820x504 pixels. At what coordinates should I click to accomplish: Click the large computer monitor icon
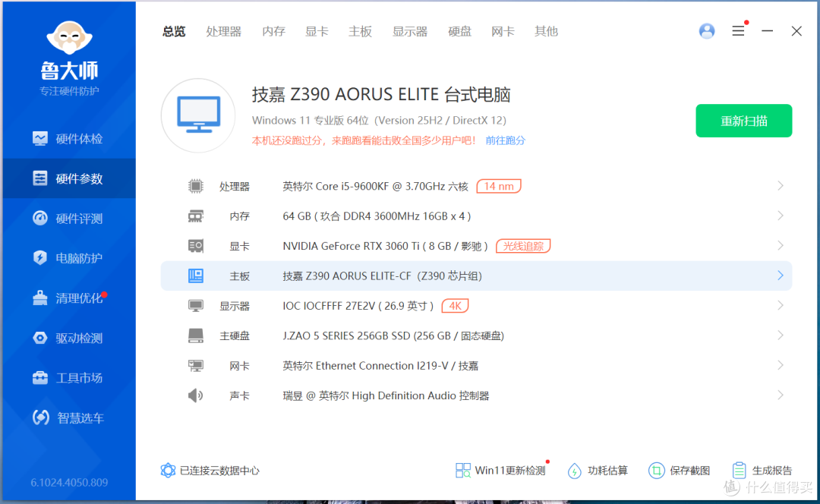click(198, 115)
